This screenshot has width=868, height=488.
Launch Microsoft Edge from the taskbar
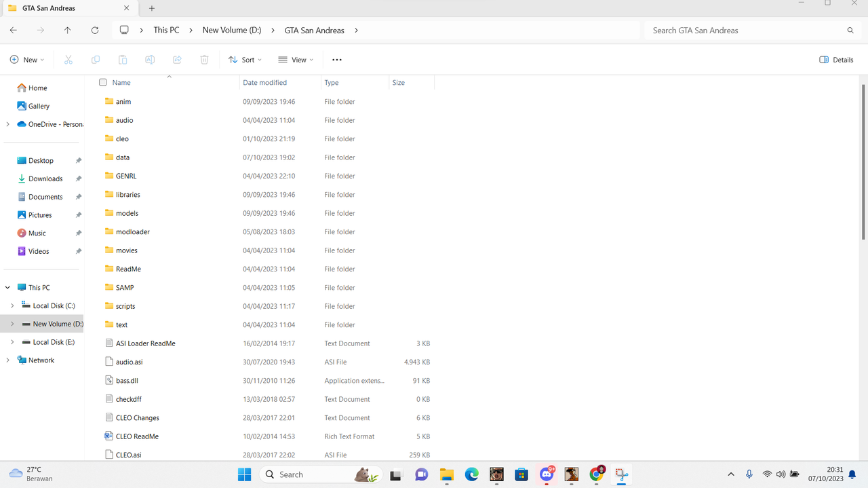[x=471, y=474]
